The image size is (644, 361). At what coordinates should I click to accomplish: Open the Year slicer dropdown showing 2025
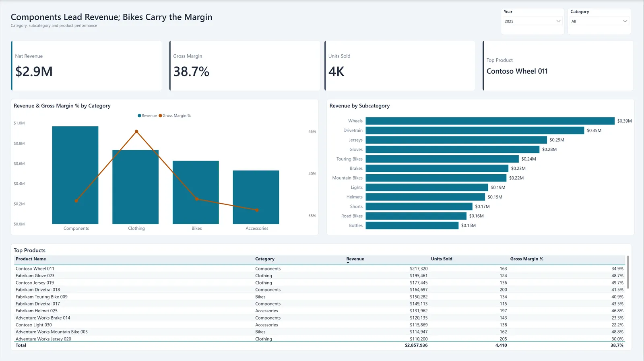[532, 21]
